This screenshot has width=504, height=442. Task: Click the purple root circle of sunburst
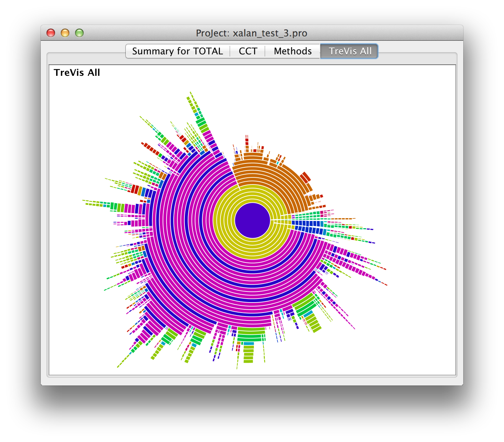tap(252, 220)
